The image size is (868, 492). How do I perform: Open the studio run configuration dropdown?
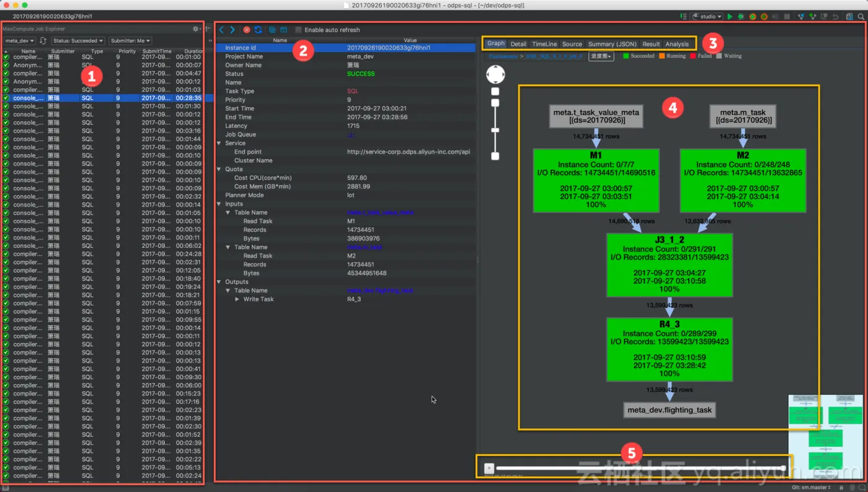tap(707, 17)
